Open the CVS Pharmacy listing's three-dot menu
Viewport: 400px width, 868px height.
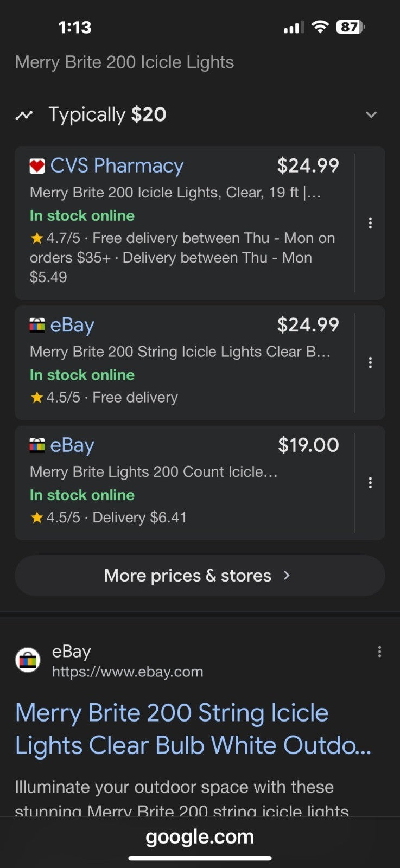coord(370,223)
